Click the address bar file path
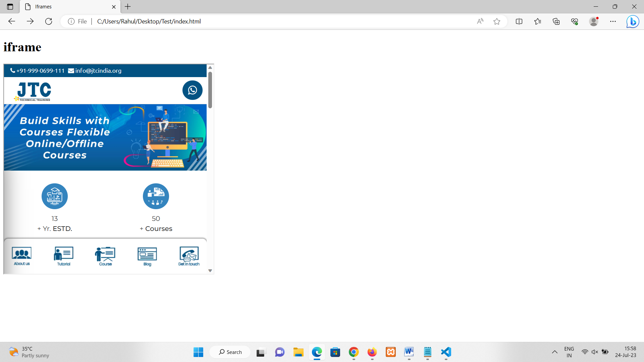Screen dimensions: 644x362 149,21
